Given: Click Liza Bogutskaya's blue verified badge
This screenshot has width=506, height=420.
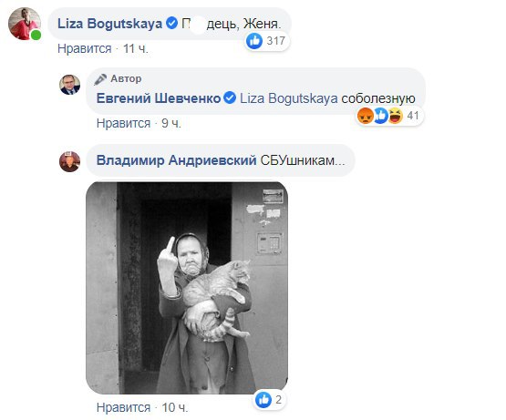Looking at the screenshot, I should pos(171,23).
